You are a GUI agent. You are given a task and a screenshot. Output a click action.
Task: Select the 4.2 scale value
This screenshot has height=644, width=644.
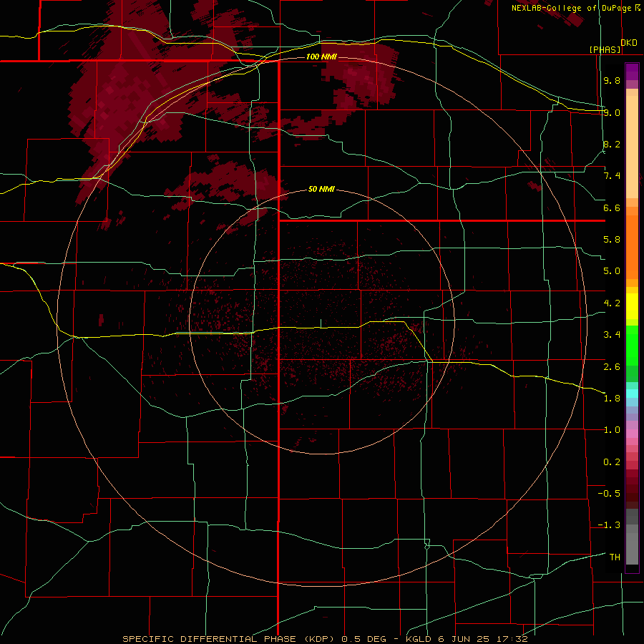(612, 303)
